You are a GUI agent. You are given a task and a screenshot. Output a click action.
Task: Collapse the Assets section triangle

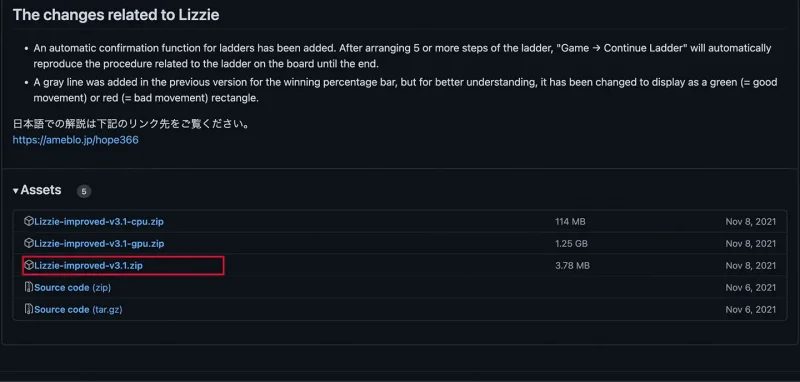tap(16, 191)
